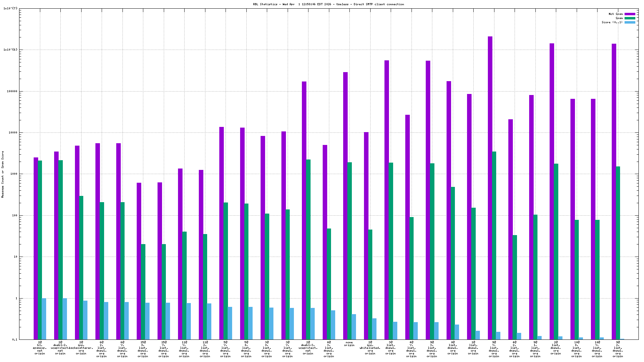
Task: Click the purple bar for bl.spamcop.net
Action: (36, 248)
